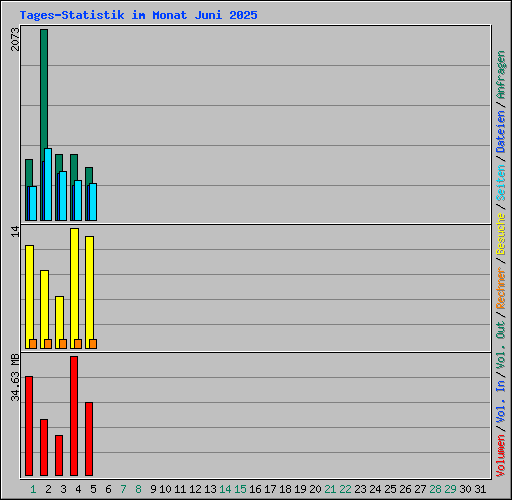Select day '20' on the x-axis
The width and height of the screenshot is (512, 500).
point(315,489)
